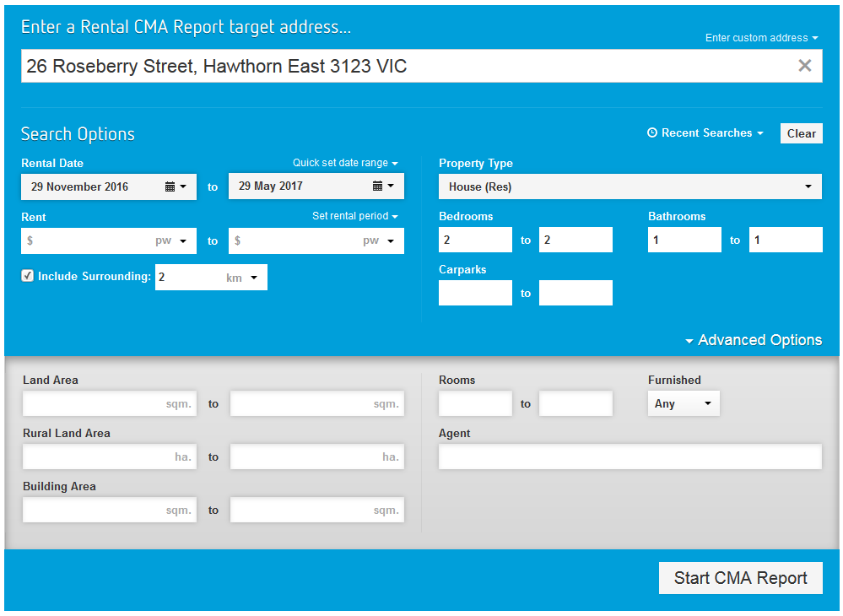This screenshot has width=843, height=616.
Task: Click the Clear button
Action: point(801,133)
